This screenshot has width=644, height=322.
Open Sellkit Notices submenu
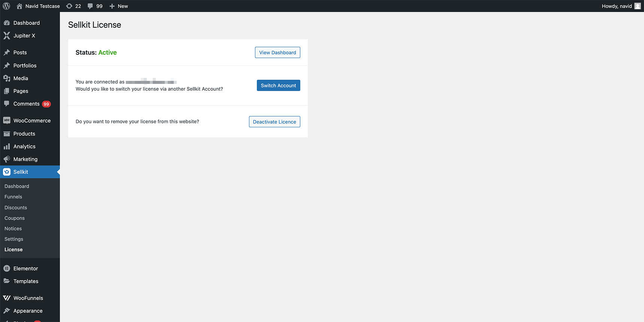[x=13, y=228]
